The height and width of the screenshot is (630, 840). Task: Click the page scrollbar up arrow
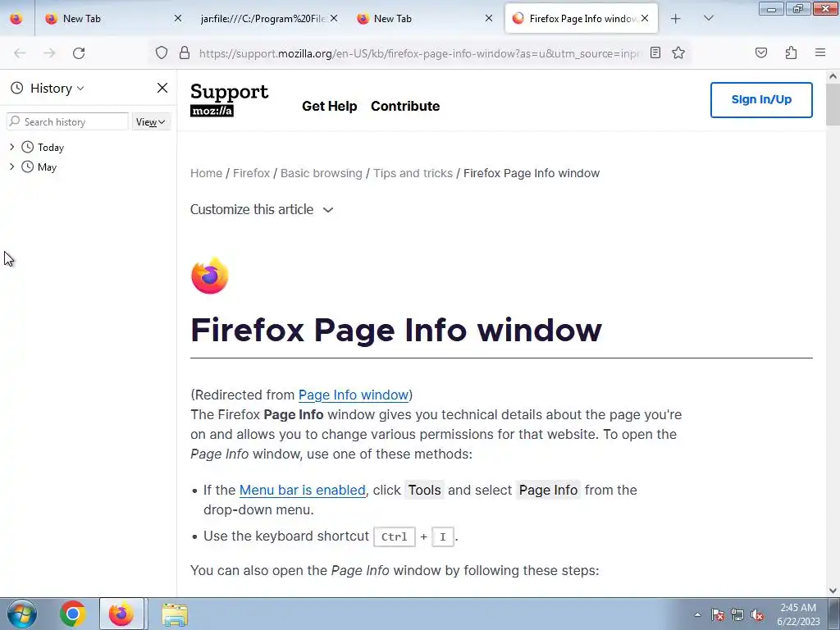click(x=833, y=76)
